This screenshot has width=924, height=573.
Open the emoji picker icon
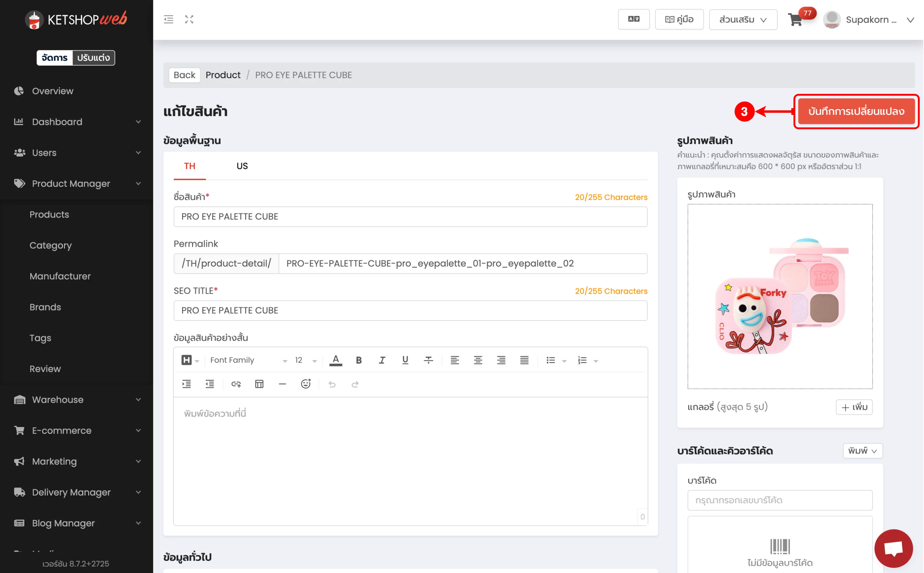click(x=306, y=384)
